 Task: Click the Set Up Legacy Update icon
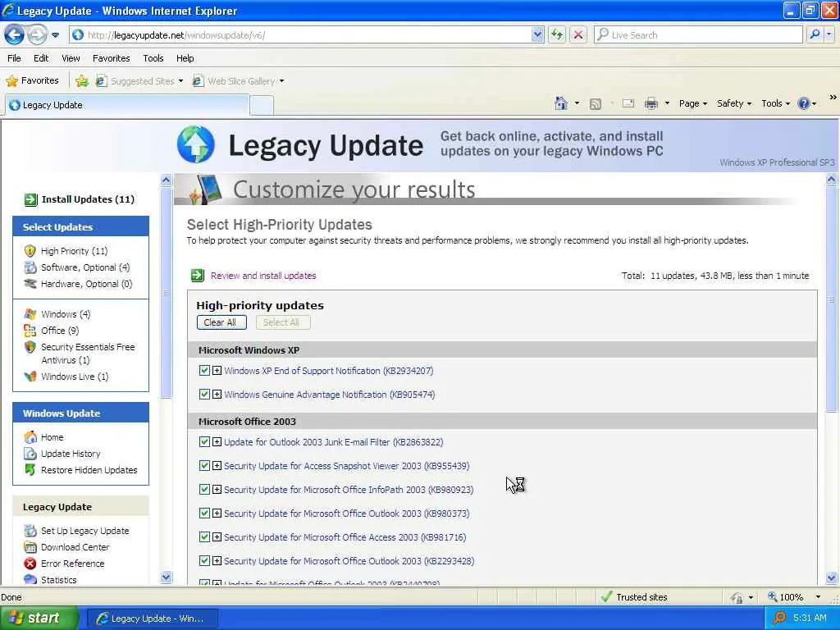pos(30,531)
